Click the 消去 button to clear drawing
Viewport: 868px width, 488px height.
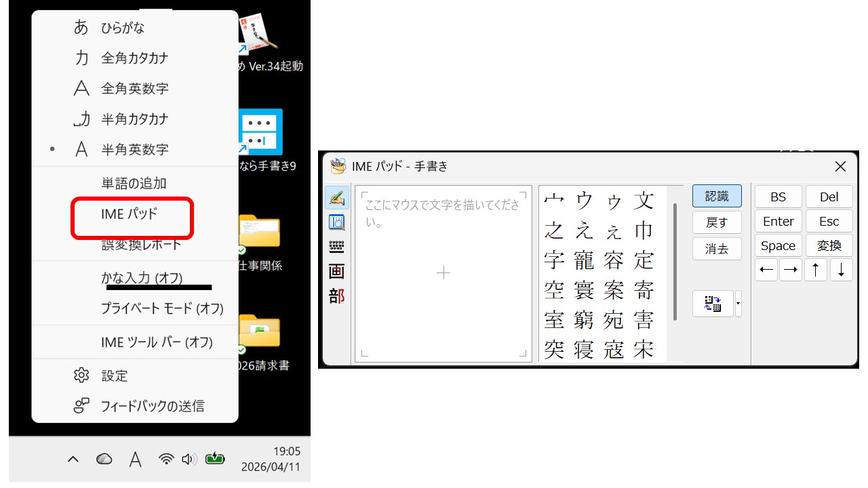coord(717,249)
